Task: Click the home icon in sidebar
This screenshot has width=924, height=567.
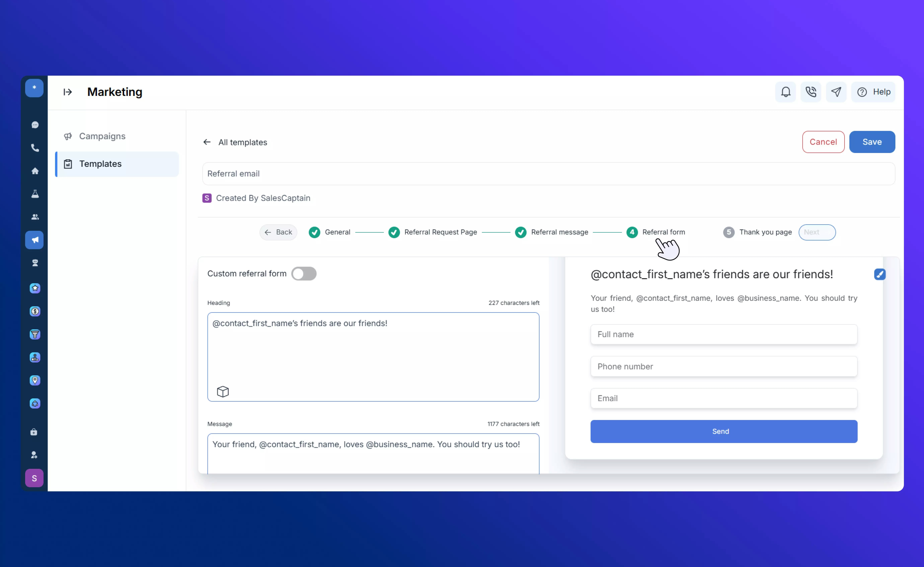Action: 35,171
